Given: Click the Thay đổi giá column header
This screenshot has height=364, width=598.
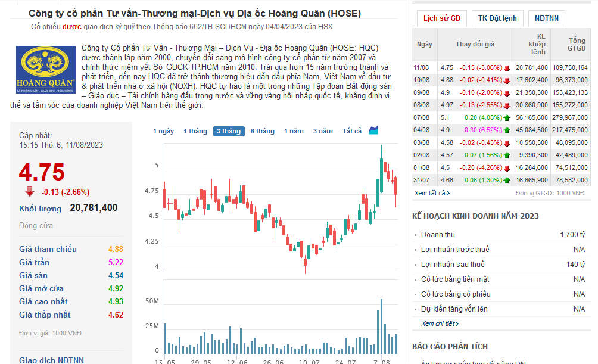Looking at the screenshot, I should (x=475, y=44).
